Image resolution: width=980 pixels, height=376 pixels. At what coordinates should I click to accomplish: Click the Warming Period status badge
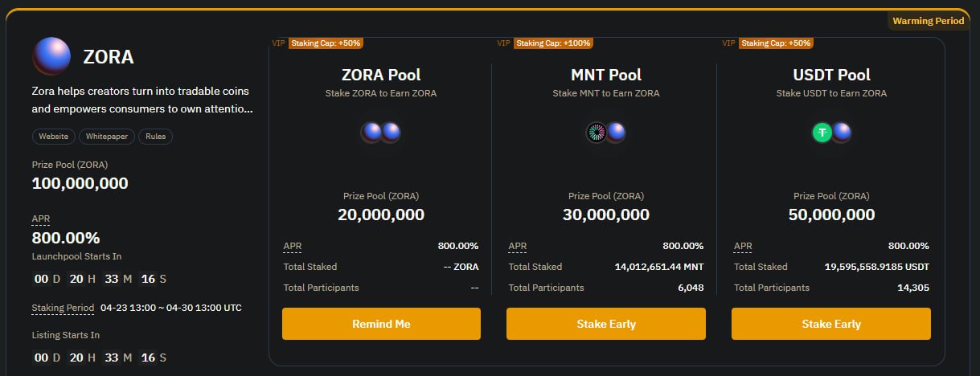point(928,21)
